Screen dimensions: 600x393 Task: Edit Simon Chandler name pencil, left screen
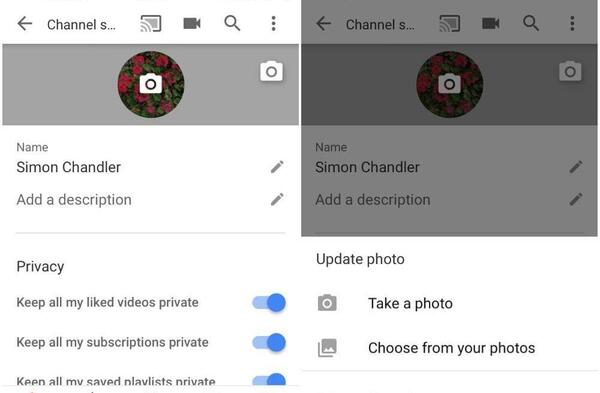[277, 167]
